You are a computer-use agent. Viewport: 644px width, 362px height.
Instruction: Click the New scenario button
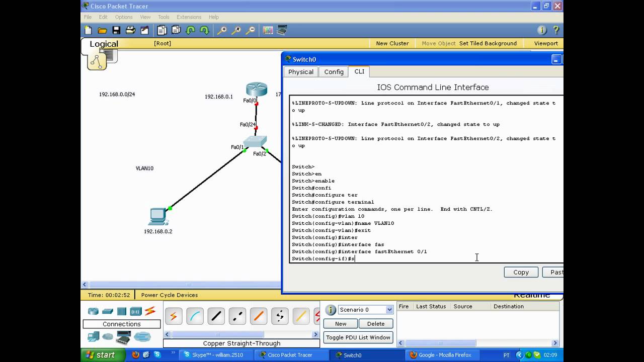pos(341,324)
